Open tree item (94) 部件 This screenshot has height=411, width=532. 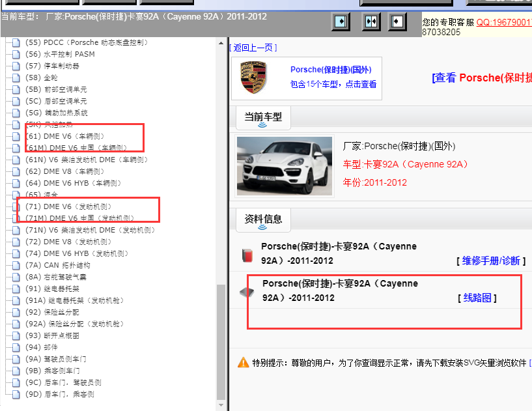(42, 347)
